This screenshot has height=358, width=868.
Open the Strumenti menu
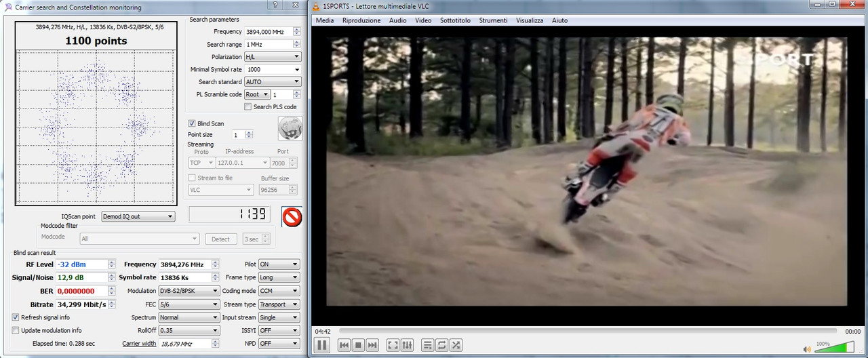tap(493, 20)
